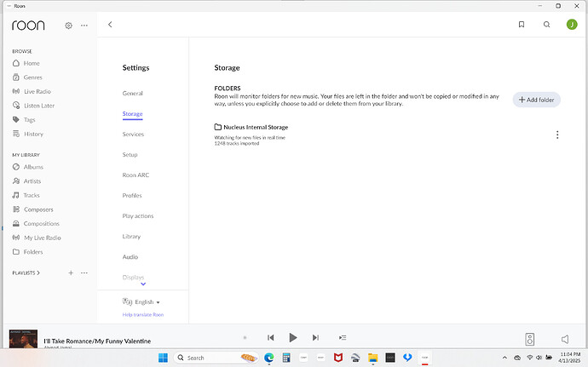Open the play queue icon

coord(343,338)
